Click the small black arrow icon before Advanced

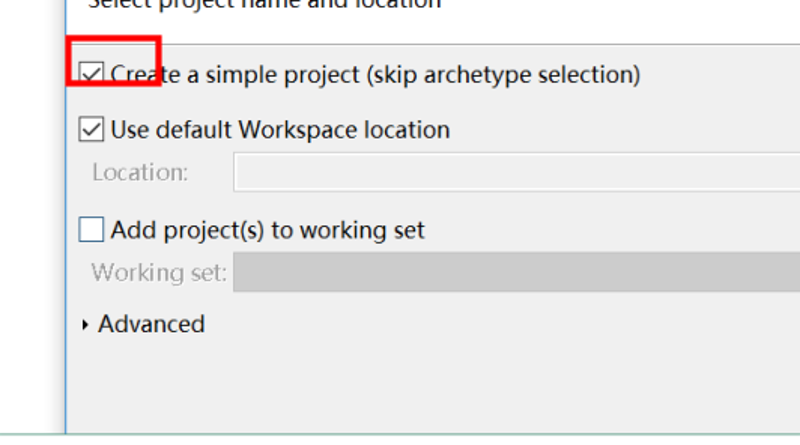[85, 325]
